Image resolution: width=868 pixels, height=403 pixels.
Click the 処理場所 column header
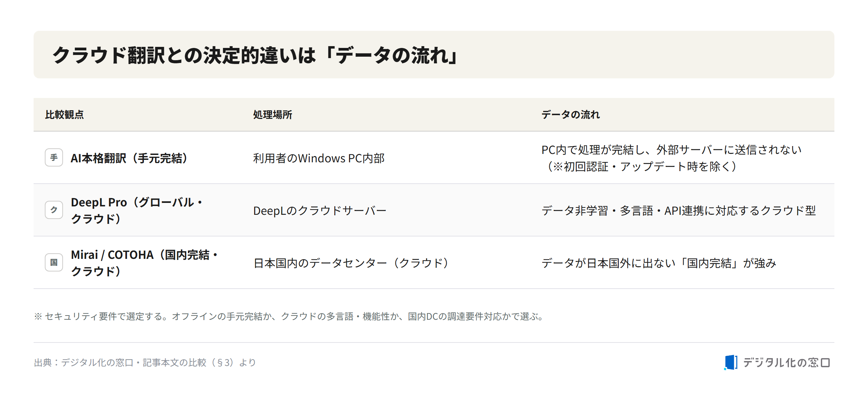[272, 115]
